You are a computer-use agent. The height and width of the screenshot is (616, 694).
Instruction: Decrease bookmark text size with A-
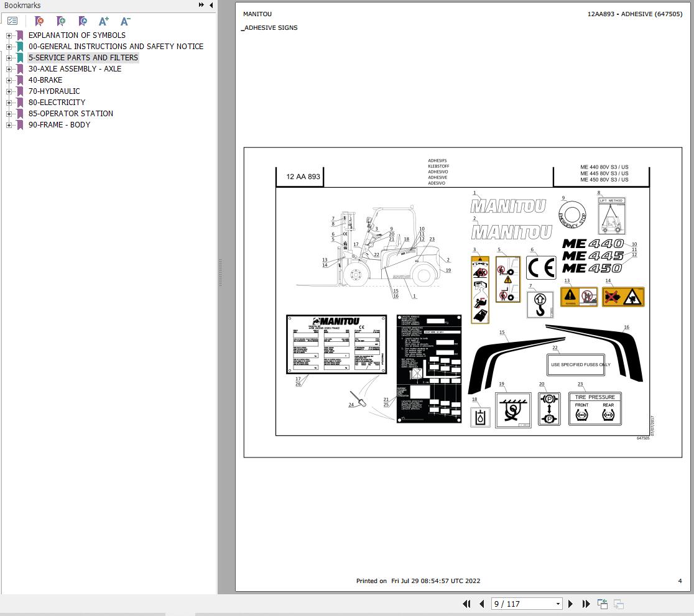pos(125,21)
